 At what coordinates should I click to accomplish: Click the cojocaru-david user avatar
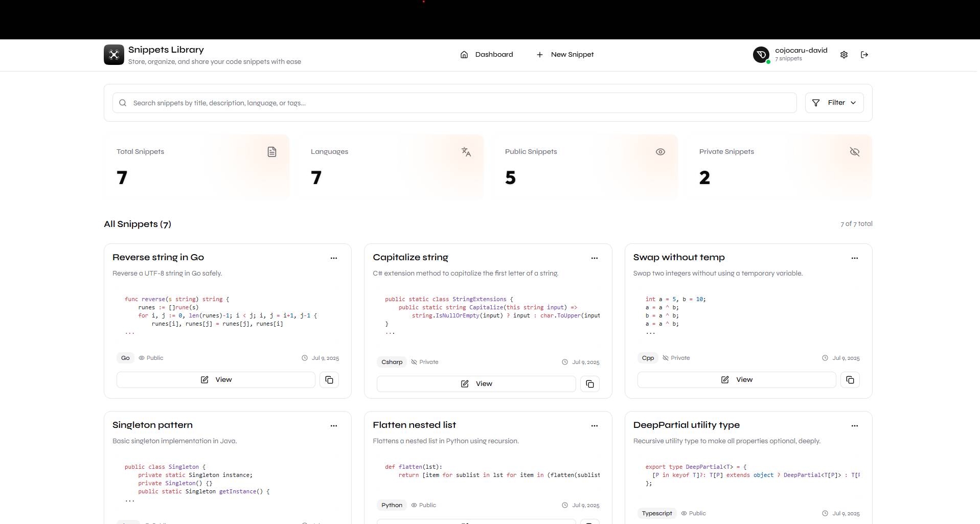click(x=761, y=55)
